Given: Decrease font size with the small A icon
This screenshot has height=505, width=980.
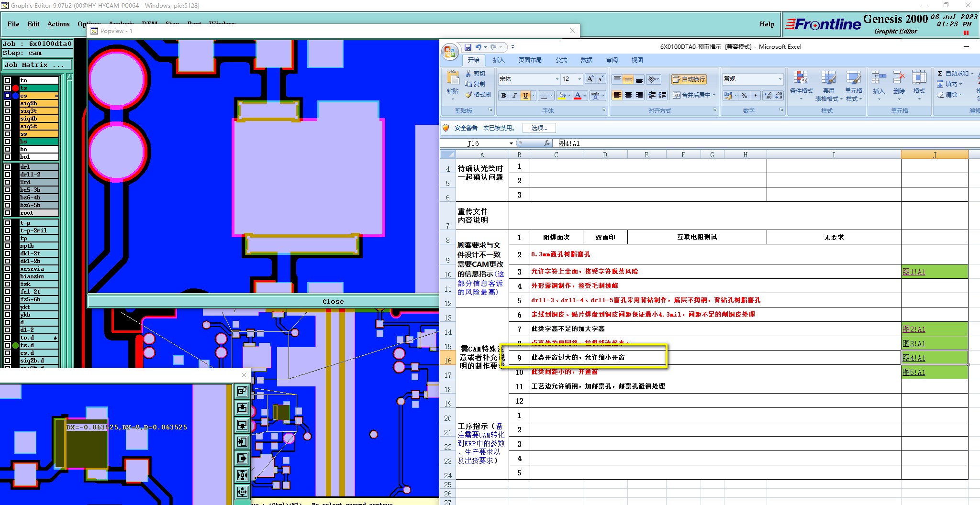Looking at the screenshot, I should point(601,79).
